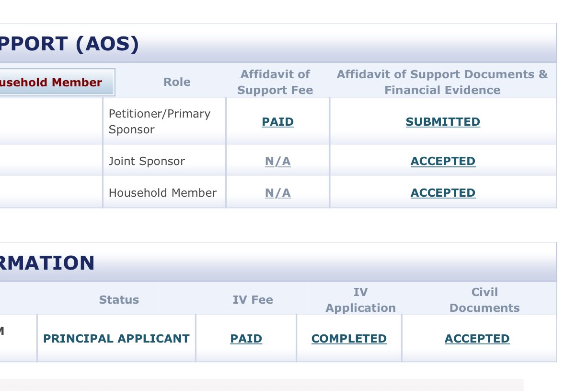Open the Joint Sponsor's ACCEPTED documents link

(443, 161)
